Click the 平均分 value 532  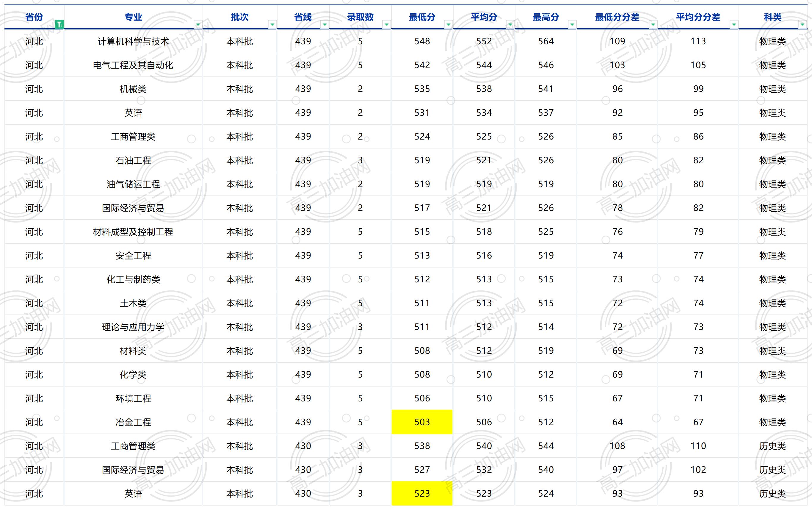pyautogui.click(x=484, y=470)
